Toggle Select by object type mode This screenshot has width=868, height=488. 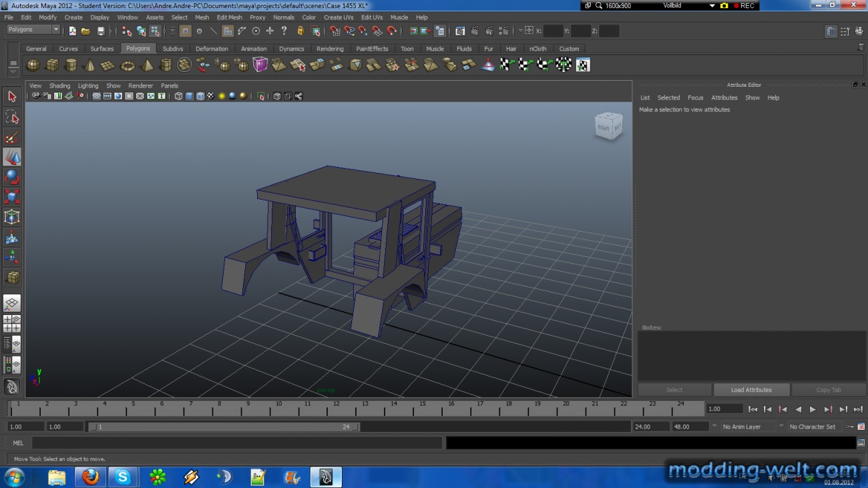point(141,31)
